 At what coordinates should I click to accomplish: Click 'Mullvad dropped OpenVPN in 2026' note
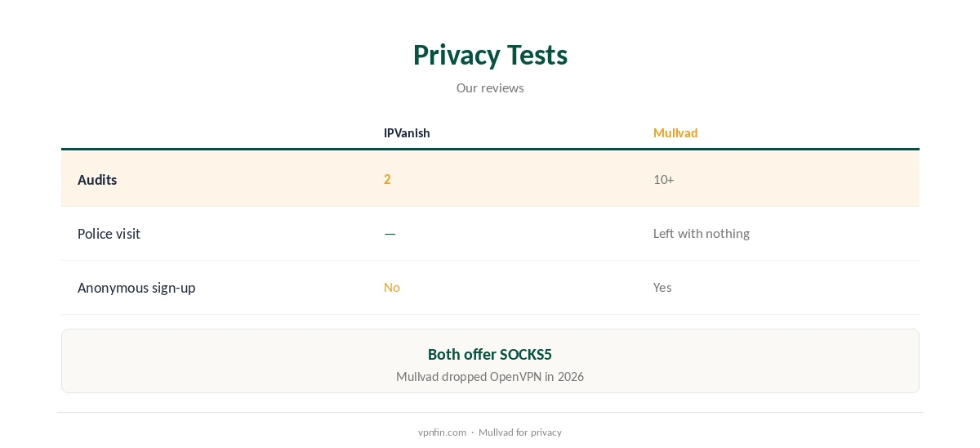[490, 377]
